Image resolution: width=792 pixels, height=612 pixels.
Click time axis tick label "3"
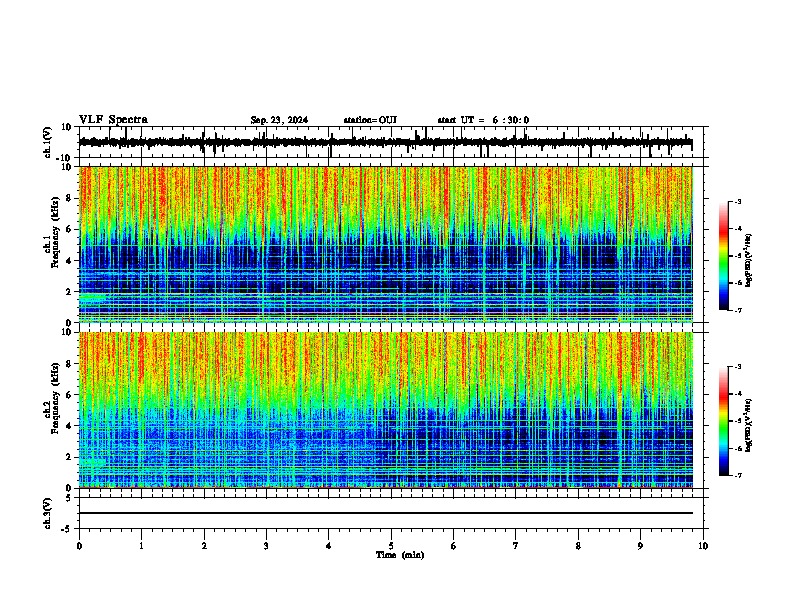click(266, 546)
